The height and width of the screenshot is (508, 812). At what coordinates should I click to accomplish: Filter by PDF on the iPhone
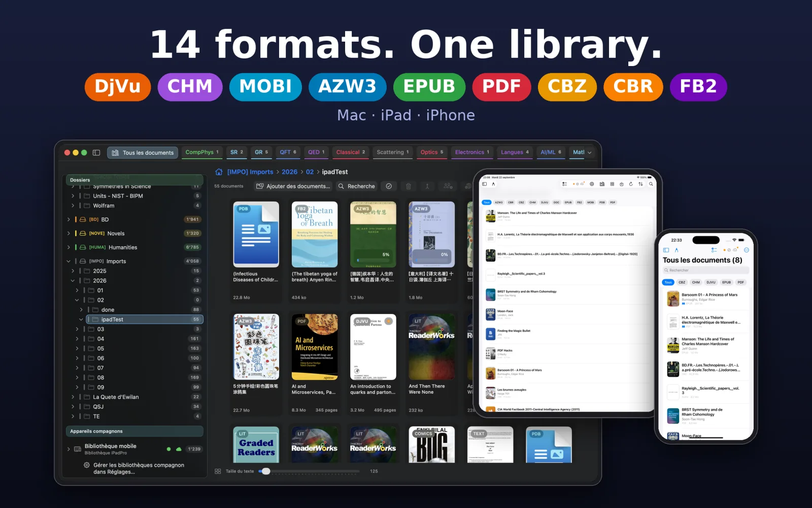[741, 282]
